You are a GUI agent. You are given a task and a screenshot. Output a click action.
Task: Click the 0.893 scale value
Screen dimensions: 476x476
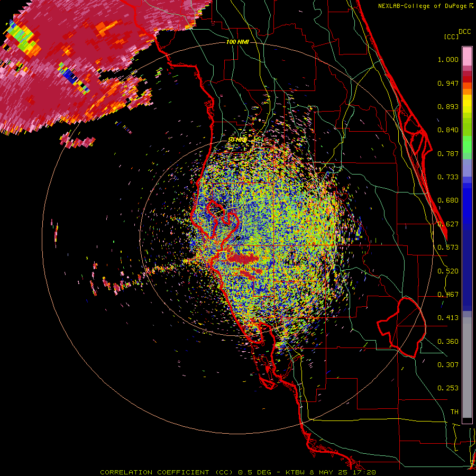448,106
